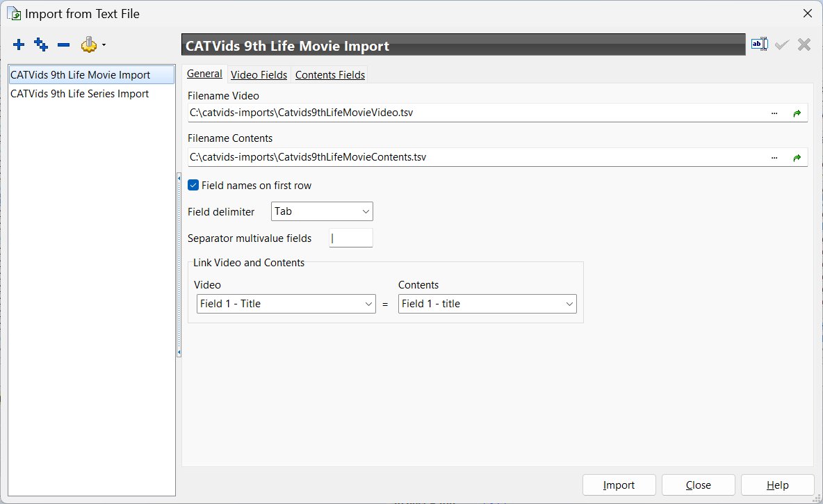Switch to the General tab
Screen dimensions: 823x504
coord(204,74)
